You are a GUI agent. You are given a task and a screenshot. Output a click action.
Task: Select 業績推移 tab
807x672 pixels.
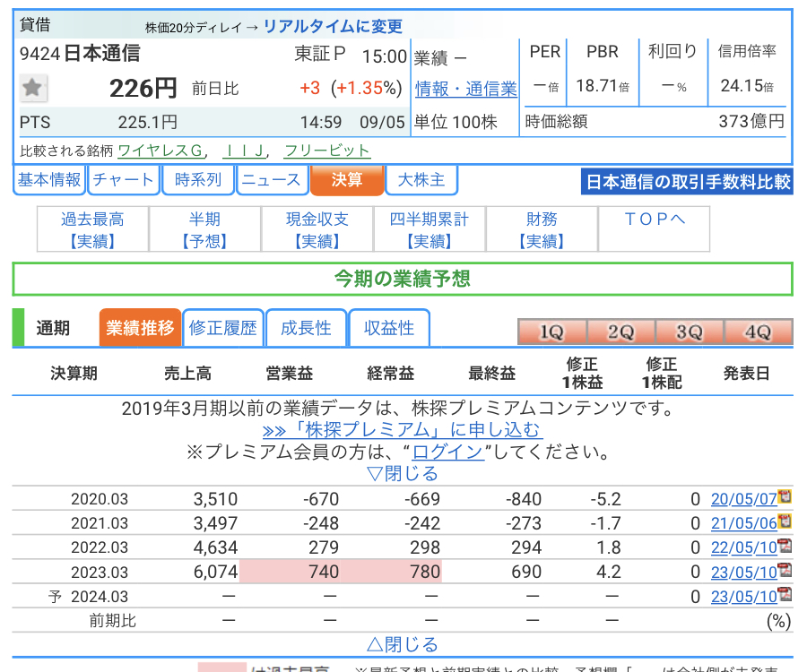tap(140, 328)
